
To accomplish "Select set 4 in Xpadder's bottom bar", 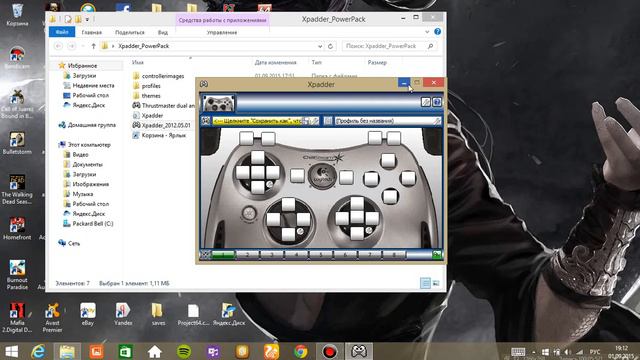I will tap(297, 255).
